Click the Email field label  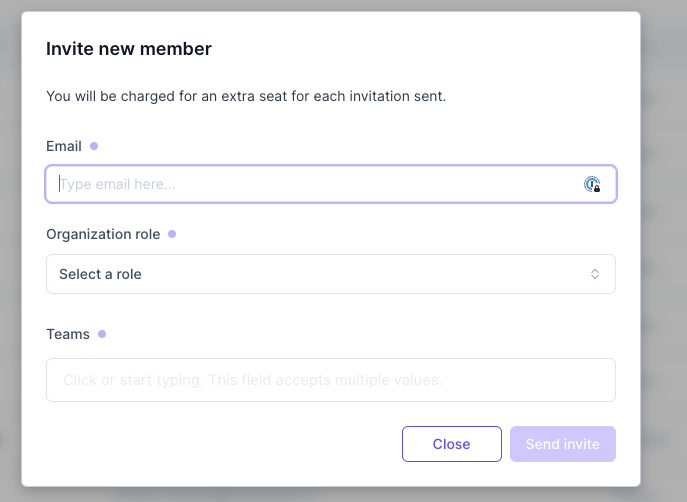click(x=64, y=146)
